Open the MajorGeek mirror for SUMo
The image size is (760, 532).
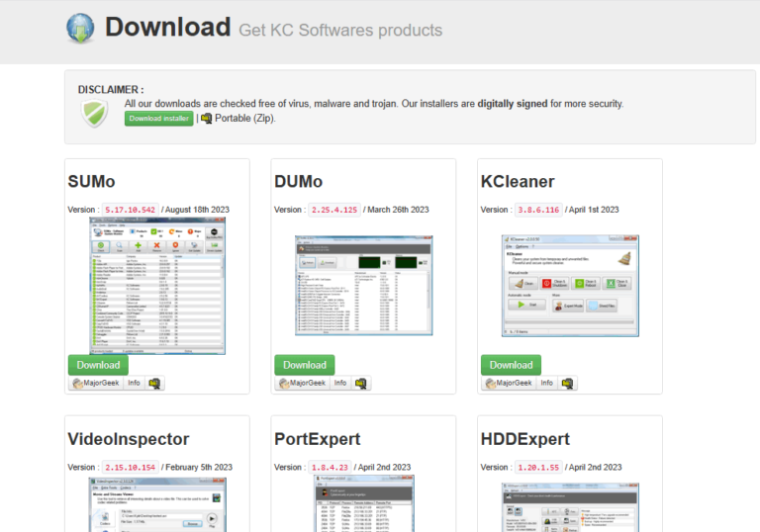click(x=95, y=383)
